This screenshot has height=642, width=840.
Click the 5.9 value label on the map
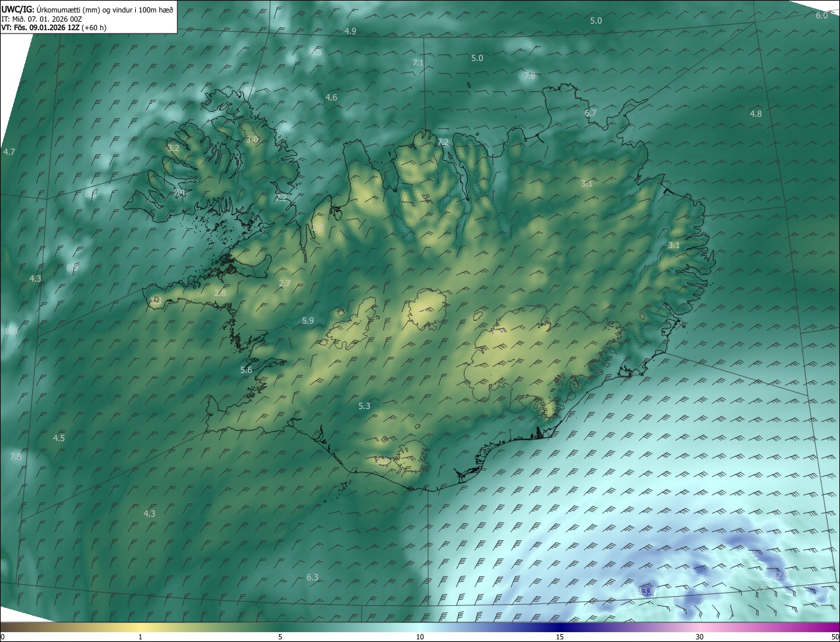[308, 320]
